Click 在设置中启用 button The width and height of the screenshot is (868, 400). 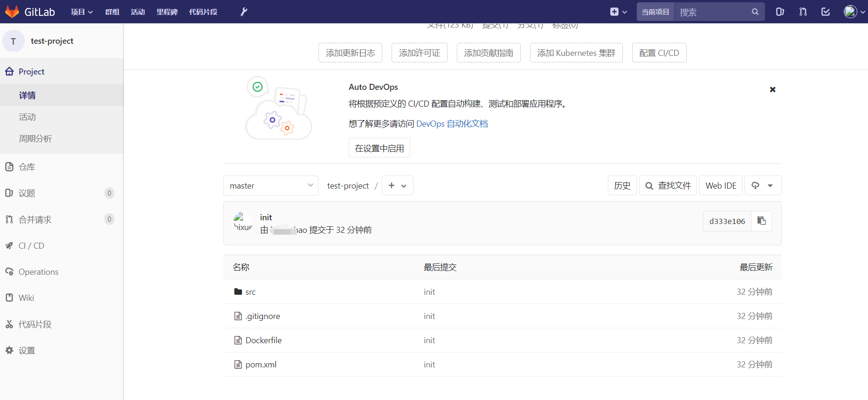click(x=379, y=148)
